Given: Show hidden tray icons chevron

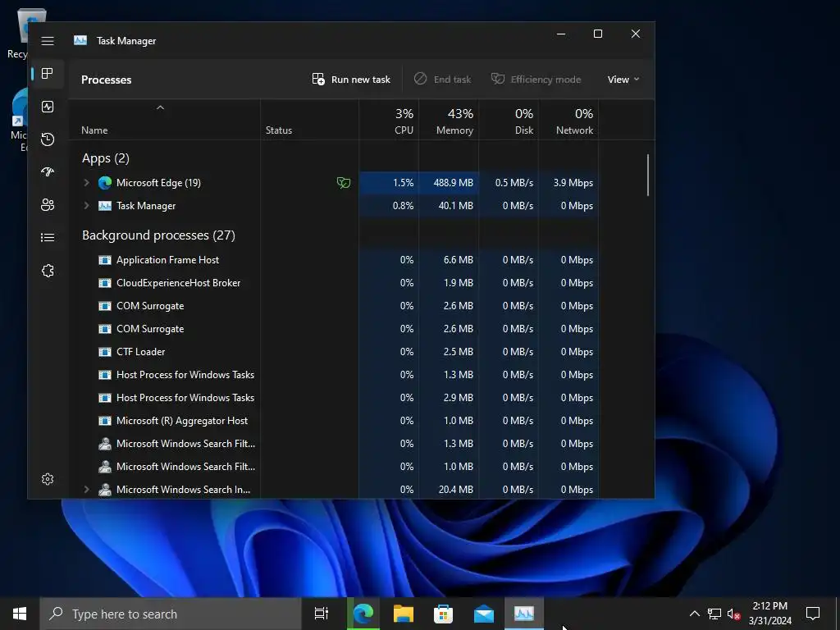Looking at the screenshot, I should click(x=694, y=614).
